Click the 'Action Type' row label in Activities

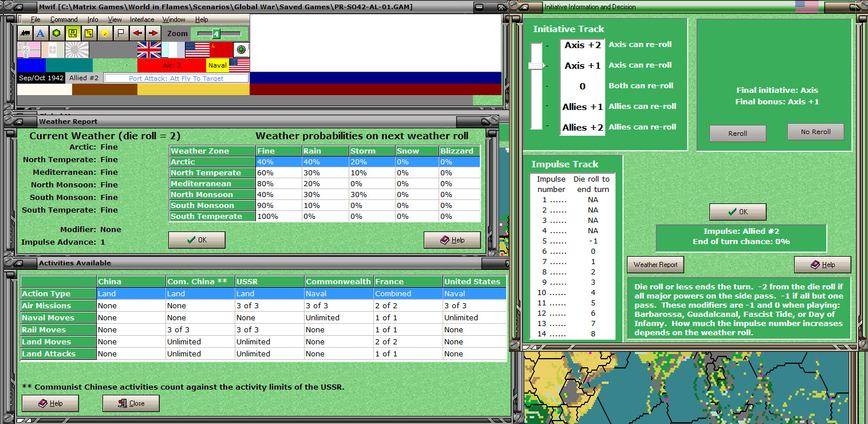pyautogui.click(x=58, y=294)
